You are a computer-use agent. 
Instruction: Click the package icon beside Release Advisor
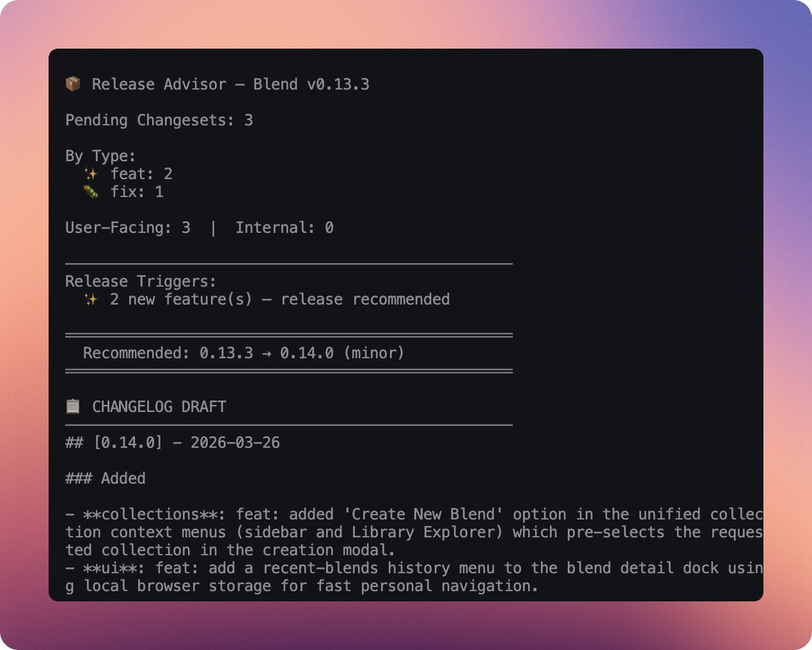(x=72, y=84)
